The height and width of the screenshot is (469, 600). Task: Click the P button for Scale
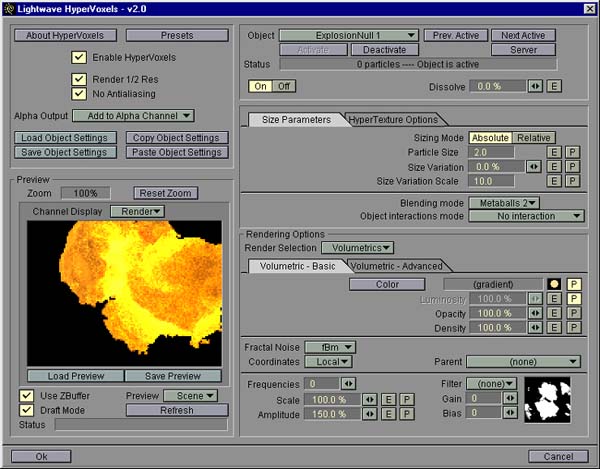click(x=407, y=400)
